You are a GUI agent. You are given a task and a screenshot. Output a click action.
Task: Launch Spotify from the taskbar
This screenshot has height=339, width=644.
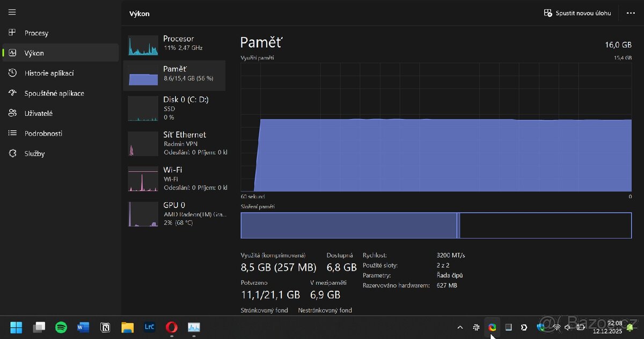point(61,327)
